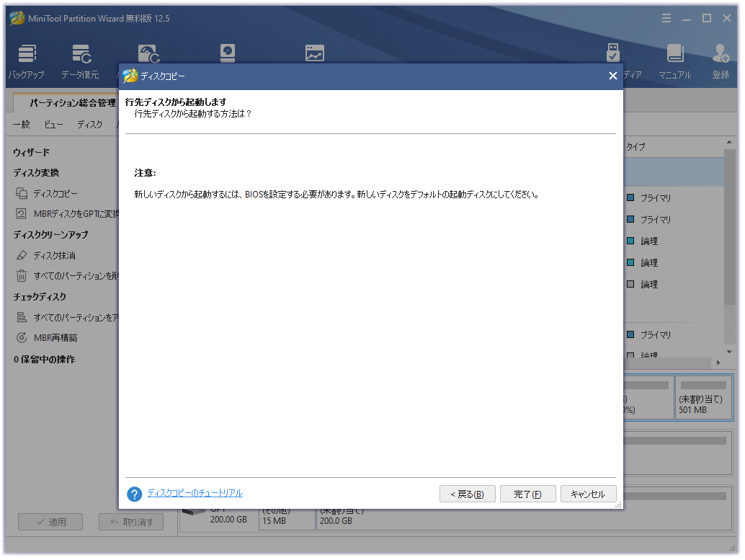Click the 完了(F) button
Screen dimensions: 745x560
tap(527, 494)
